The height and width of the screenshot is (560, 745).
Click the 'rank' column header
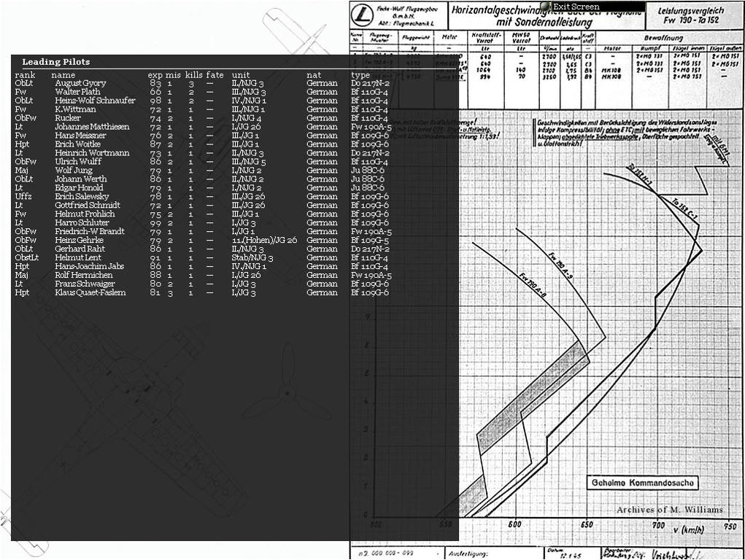(x=25, y=75)
